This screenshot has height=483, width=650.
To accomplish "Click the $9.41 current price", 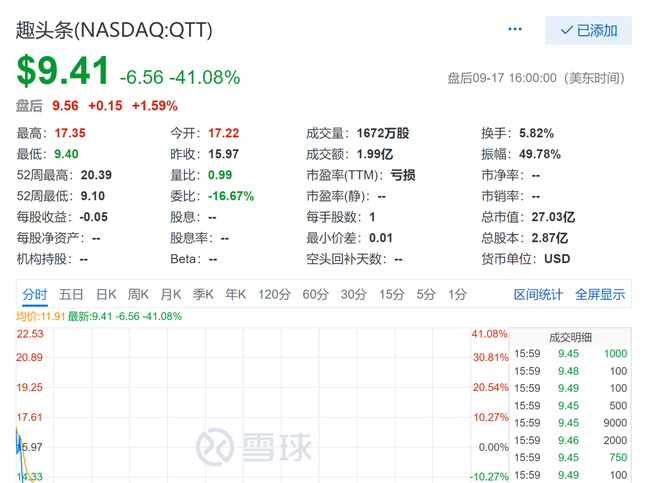I will (63, 70).
